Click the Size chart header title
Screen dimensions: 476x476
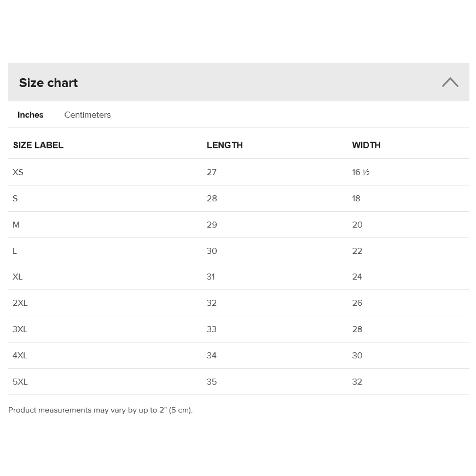coord(48,83)
